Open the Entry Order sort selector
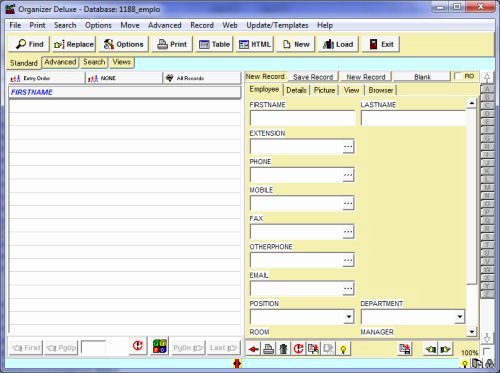 46,78
